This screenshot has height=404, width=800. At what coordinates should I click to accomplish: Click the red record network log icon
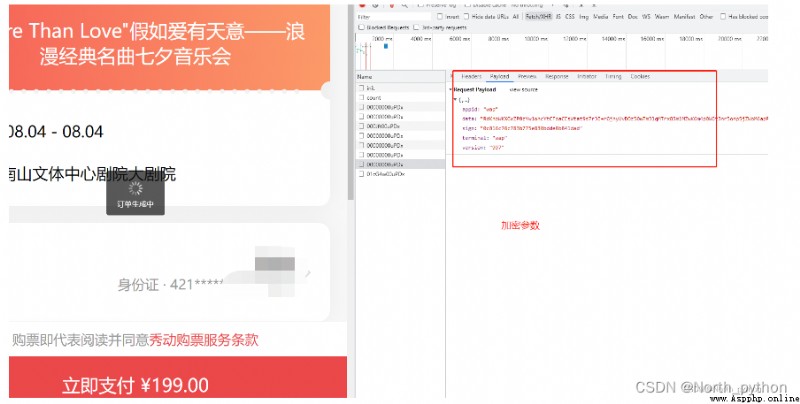tap(363, 5)
